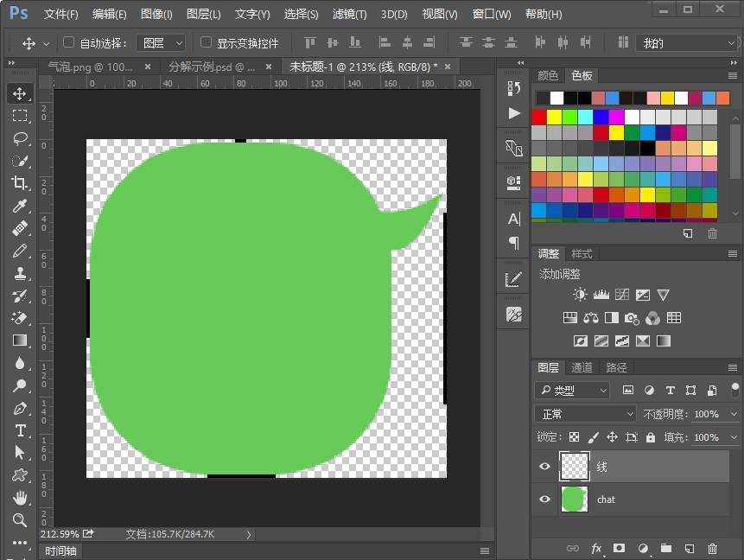Image resolution: width=744 pixels, height=560 pixels.
Task: Choose the Eyedropper tool
Action: point(20,206)
